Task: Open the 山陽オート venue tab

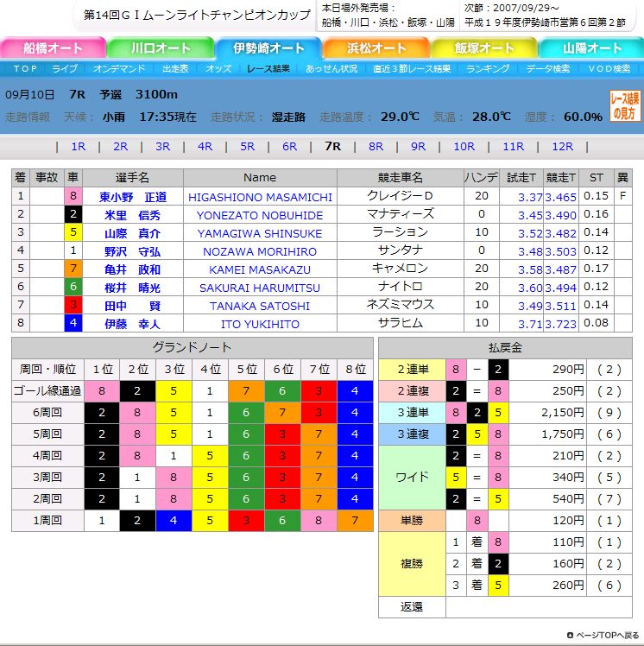Action: click(591, 48)
